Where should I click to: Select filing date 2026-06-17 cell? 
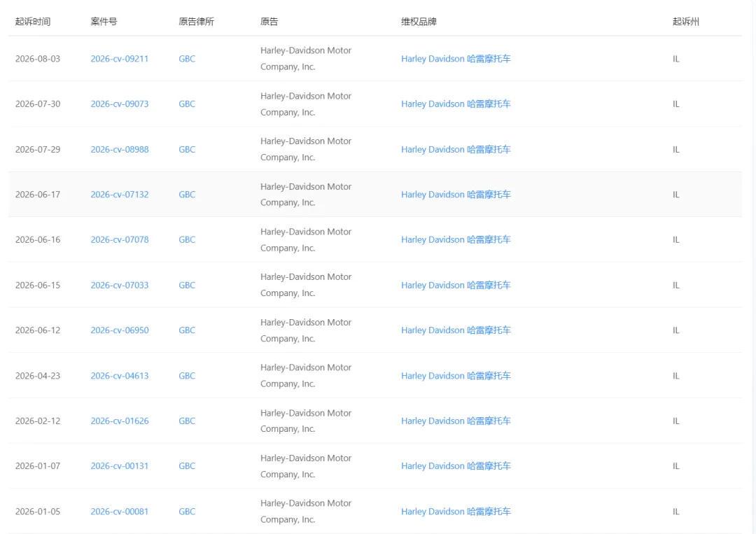point(38,195)
